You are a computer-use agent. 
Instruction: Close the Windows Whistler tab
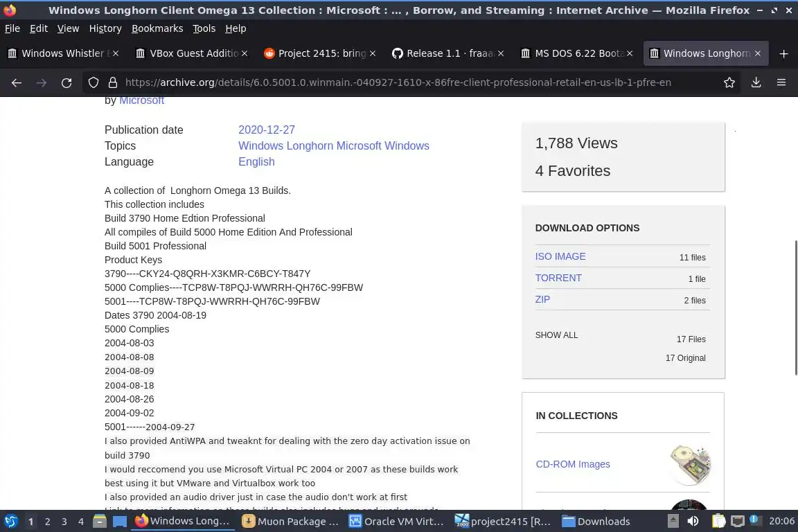pos(116,53)
